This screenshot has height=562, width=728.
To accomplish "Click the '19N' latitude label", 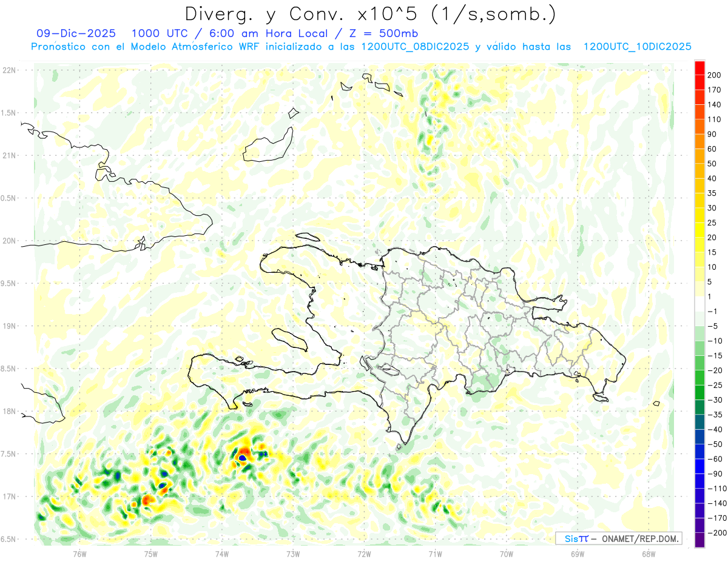I will click(x=9, y=326).
